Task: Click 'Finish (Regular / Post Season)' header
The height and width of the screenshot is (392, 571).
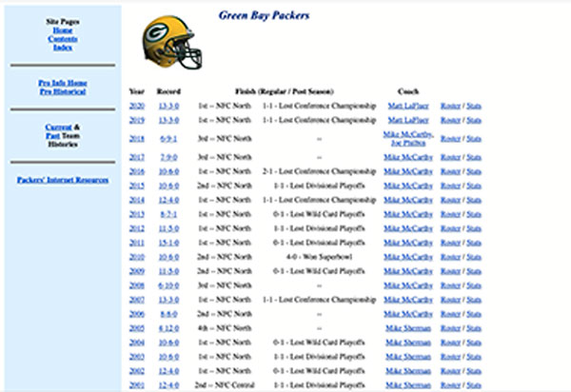Action: pos(285,91)
